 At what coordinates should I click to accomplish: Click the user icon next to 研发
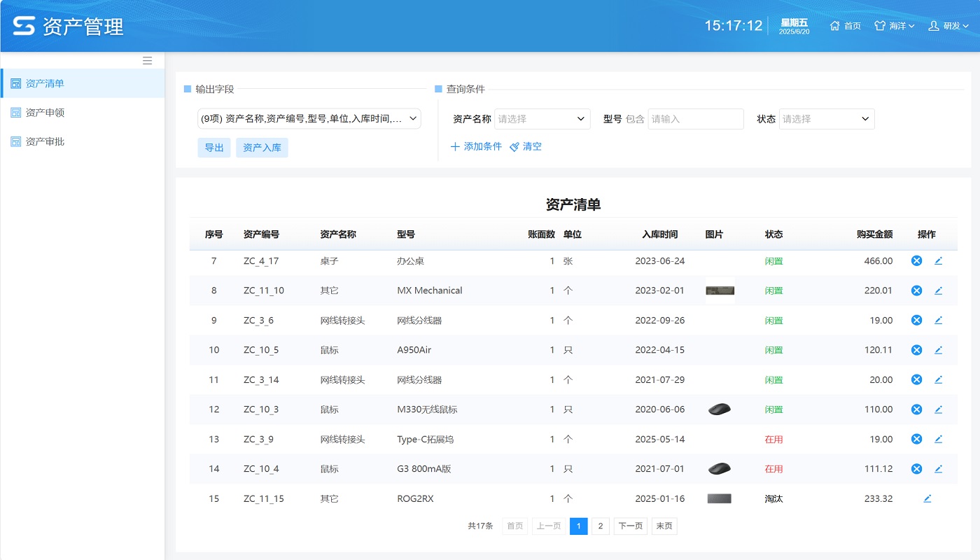(934, 25)
